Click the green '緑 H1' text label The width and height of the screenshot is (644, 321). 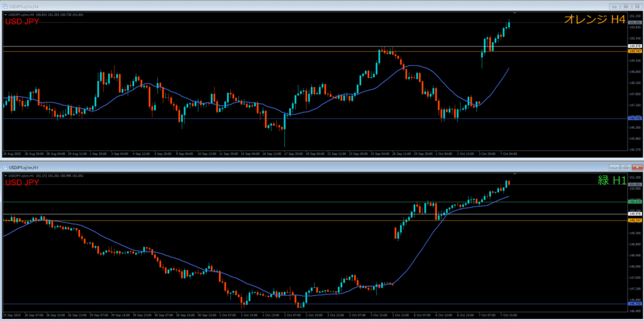click(x=611, y=181)
